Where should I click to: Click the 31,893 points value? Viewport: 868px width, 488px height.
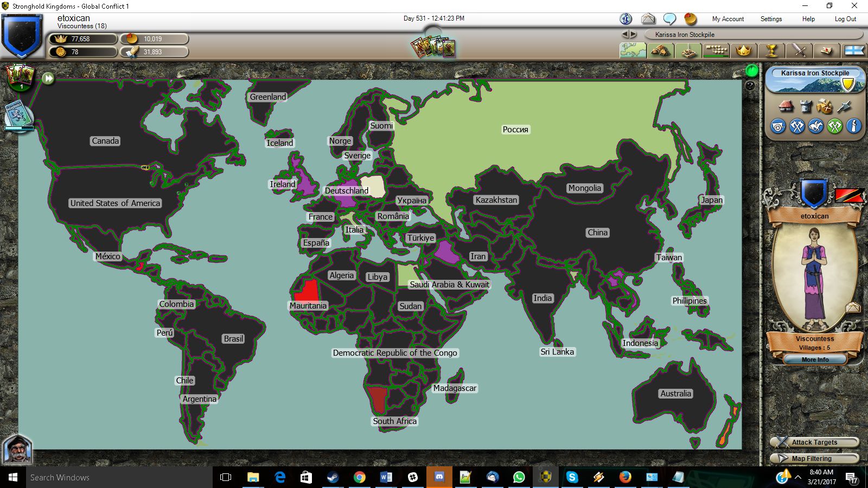coord(152,52)
